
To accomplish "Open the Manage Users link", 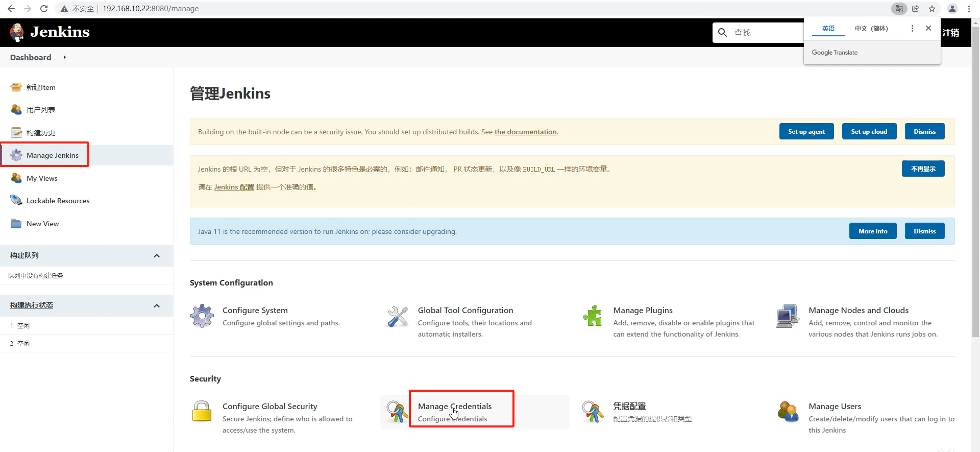I will pos(835,406).
